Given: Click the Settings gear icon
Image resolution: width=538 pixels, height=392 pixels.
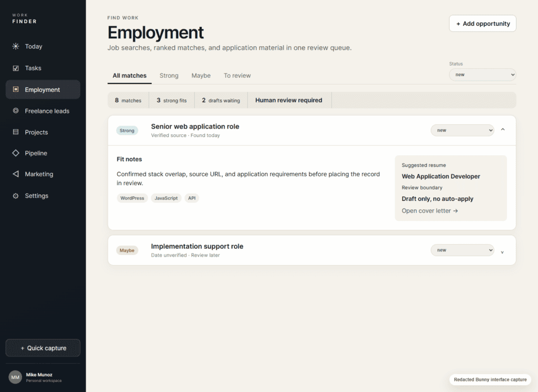Looking at the screenshot, I should click(x=16, y=196).
